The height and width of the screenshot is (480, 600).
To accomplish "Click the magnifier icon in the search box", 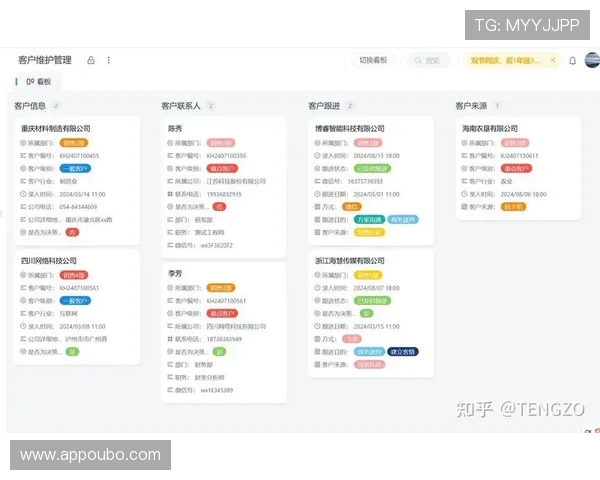I will click(418, 60).
